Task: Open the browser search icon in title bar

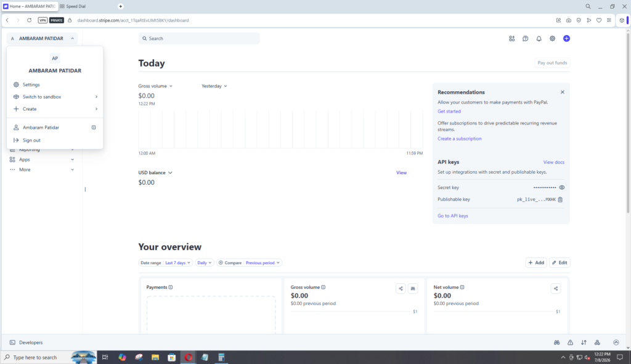Action: [588, 6]
